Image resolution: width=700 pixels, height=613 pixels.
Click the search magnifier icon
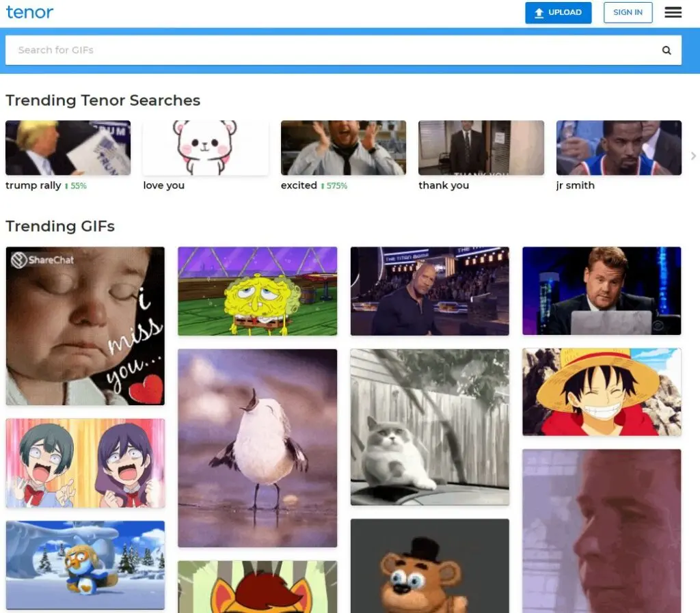point(667,50)
